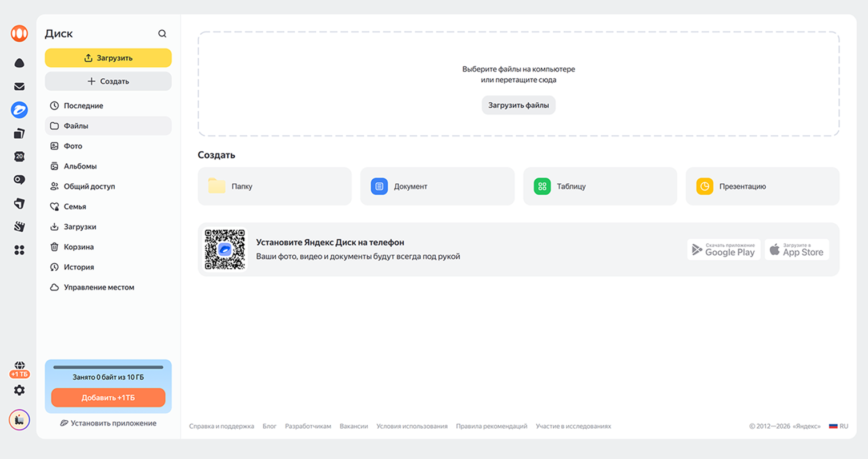Click the search magnifier next to Диск
868x459 pixels.
coord(162,34)
